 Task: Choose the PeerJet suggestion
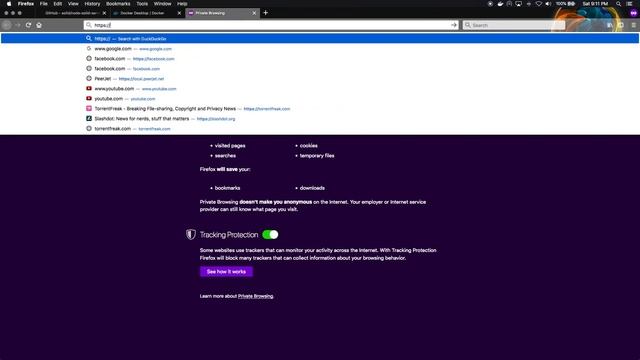click(x=320, y=78)
